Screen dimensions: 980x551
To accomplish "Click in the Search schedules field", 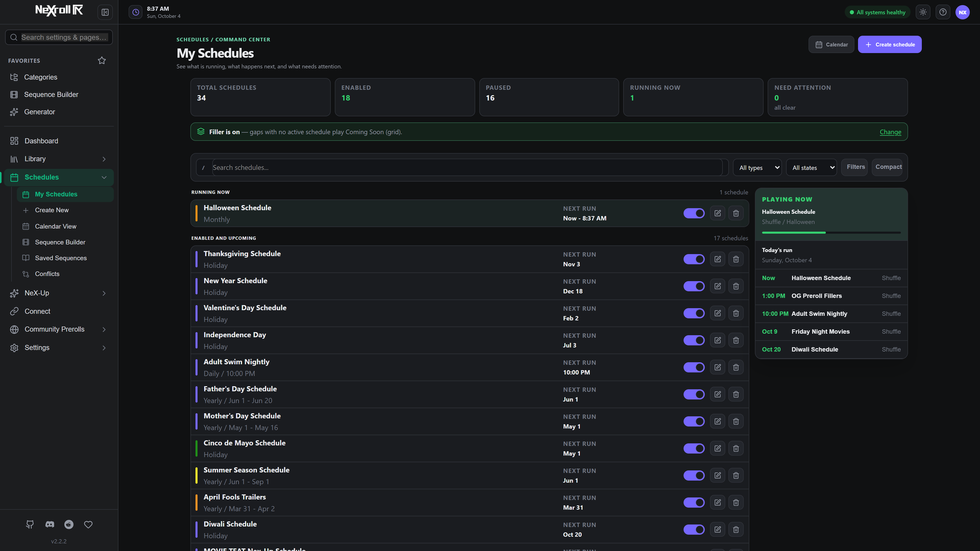I will [x=467, y=167].
